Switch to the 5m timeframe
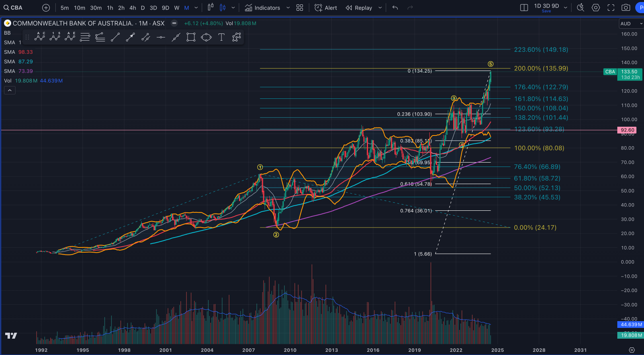The image size is (644, 355). [65, 8]
